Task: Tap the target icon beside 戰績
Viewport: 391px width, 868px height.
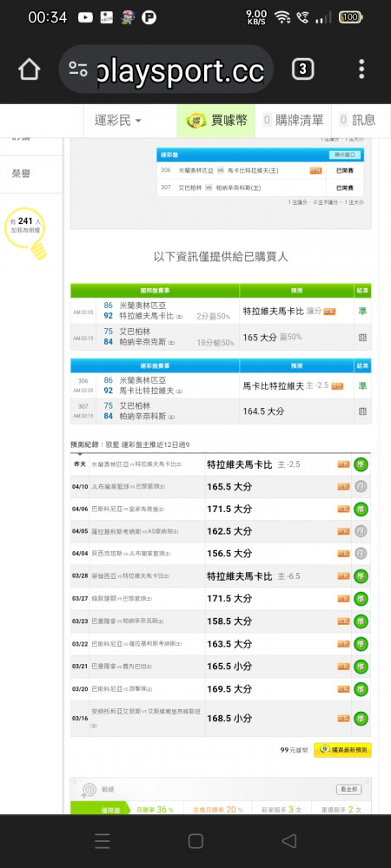Action: pos(89,790)
